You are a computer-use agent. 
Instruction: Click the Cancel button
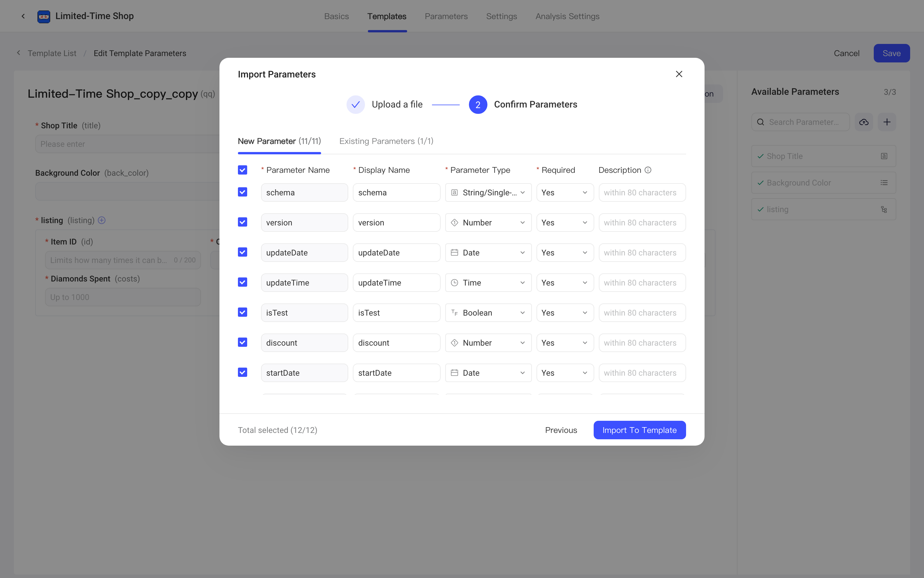point(846,53)
